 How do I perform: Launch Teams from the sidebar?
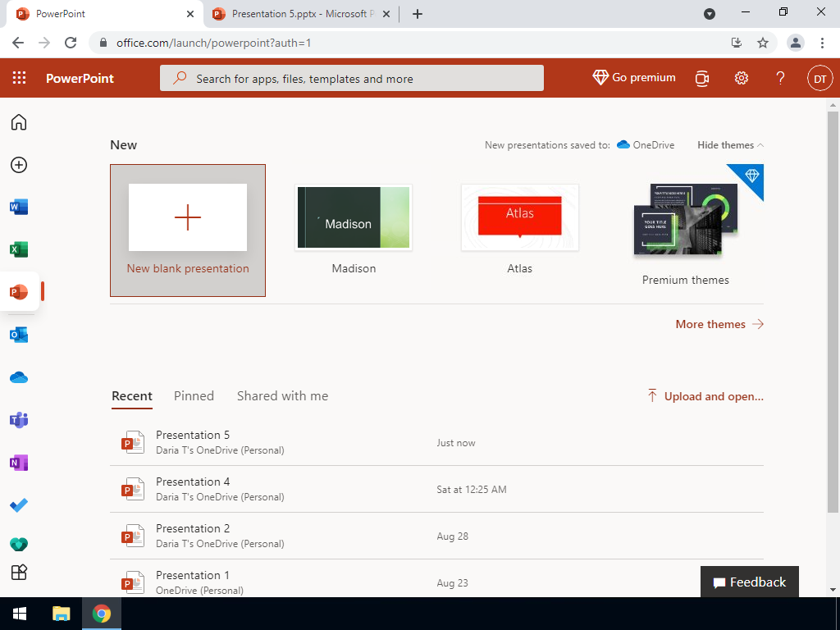tap(19, 420)
